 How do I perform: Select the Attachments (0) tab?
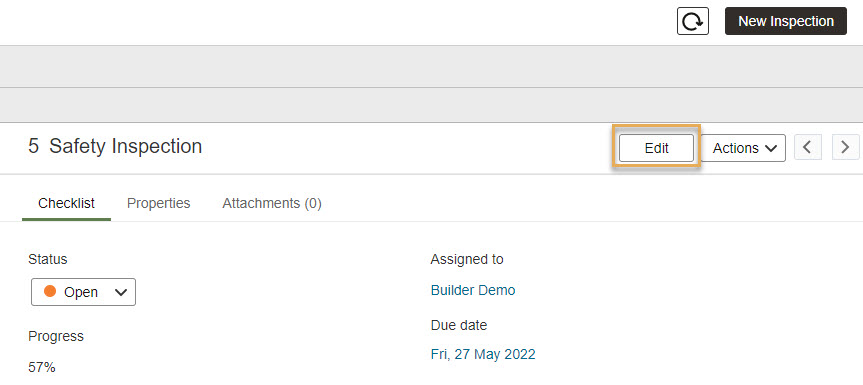coord(272,204)
